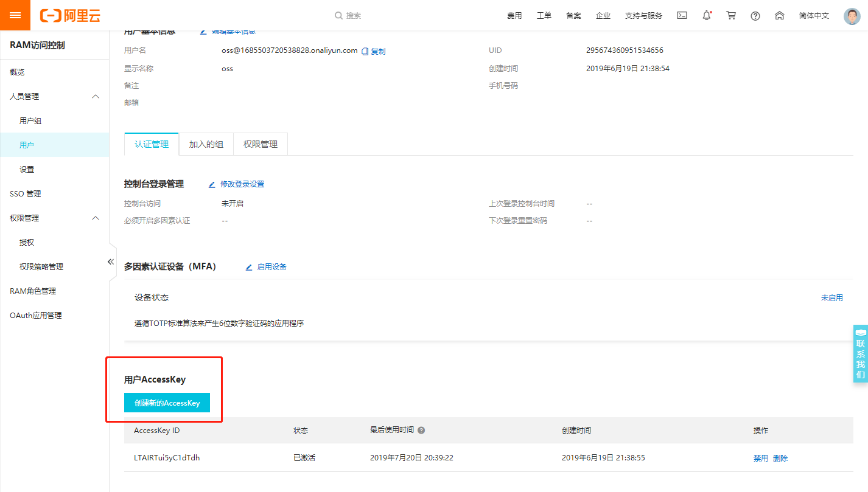Open the 联系我们 contact panel
This screenshot has height=492, width=868.
coord(860,354)
